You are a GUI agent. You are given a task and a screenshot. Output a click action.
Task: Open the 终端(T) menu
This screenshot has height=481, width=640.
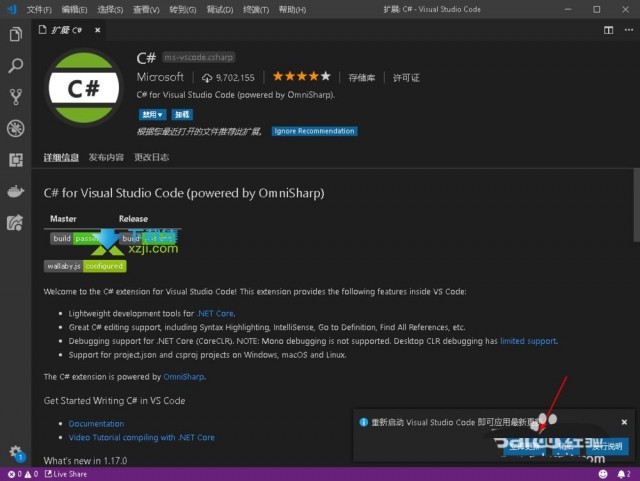[x=256, y=9]
